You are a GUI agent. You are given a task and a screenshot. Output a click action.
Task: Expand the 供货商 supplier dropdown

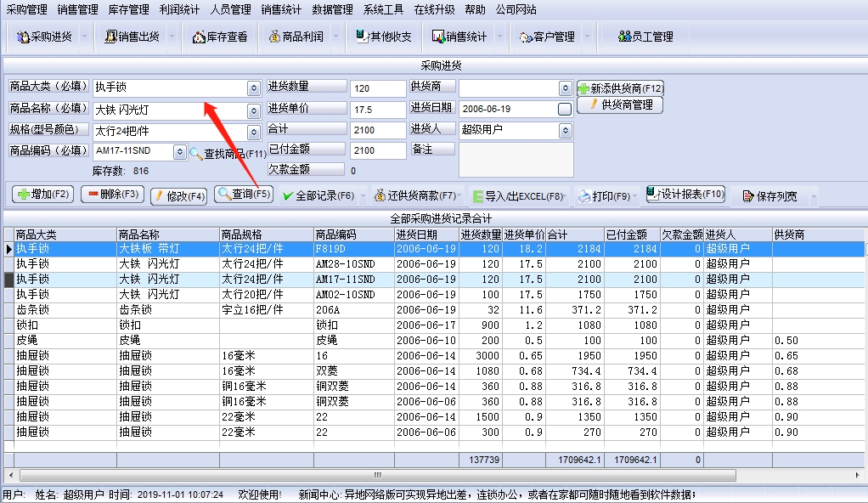pyautogui.click(x=565, y=88)
